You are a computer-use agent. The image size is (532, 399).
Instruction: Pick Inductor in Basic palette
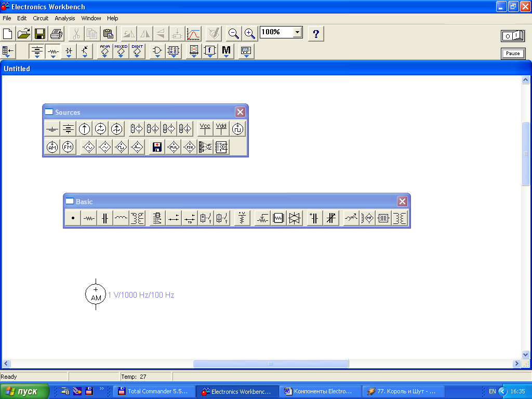pyautogui.click(x=121, y=218)
